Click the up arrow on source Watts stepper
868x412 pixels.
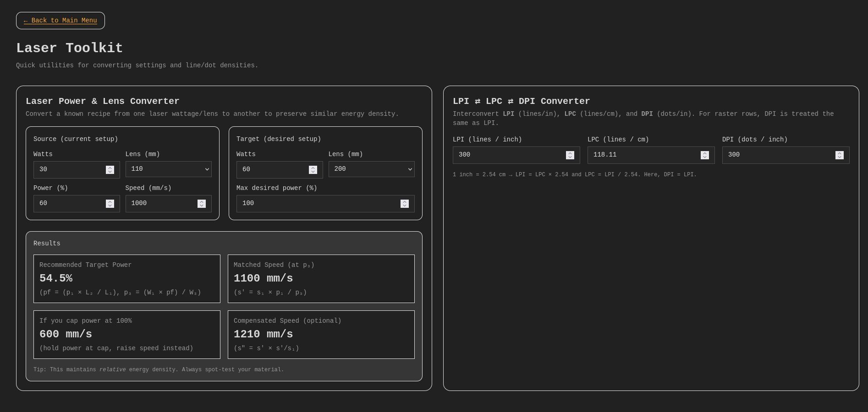pos(110,168)
